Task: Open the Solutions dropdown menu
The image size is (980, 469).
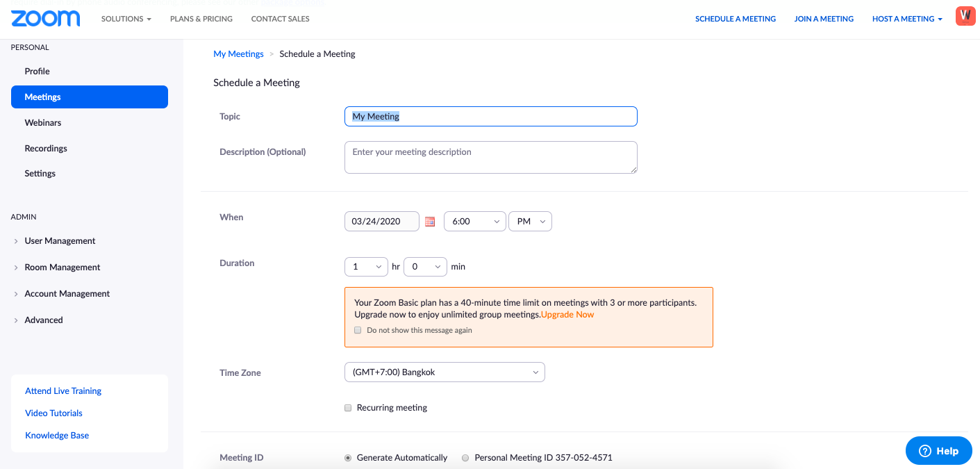Action: pyautogui.click(x=126, y=19)
